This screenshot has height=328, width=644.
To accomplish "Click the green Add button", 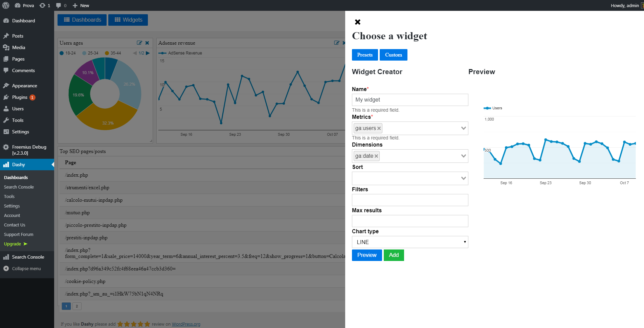I will click(394, 255).
